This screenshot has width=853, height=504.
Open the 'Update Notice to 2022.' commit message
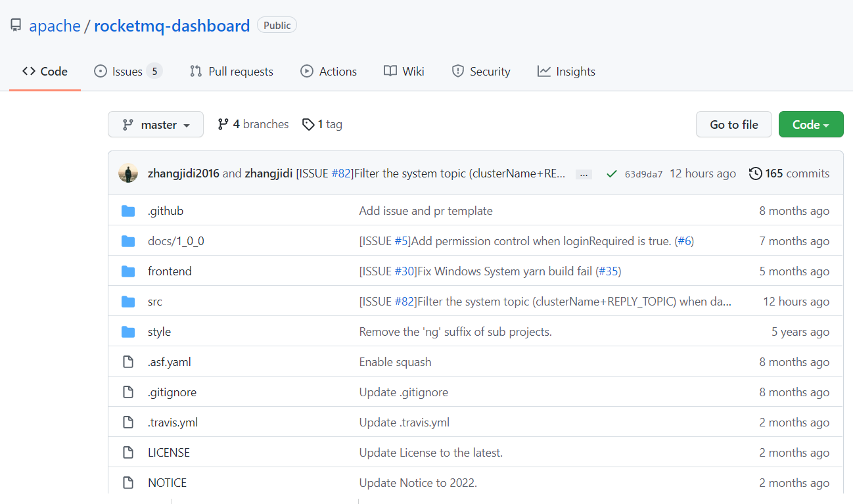418,483
